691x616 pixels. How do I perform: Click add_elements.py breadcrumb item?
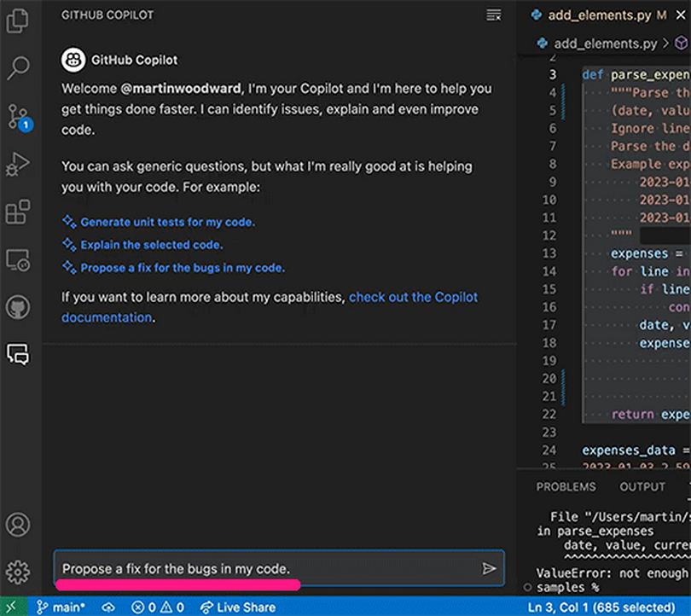[605, 44]
